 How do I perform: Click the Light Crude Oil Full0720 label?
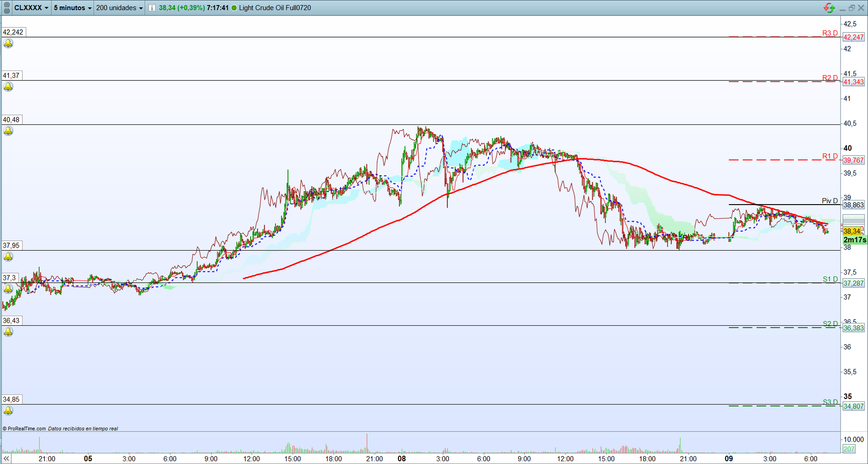tap(274, 7)
